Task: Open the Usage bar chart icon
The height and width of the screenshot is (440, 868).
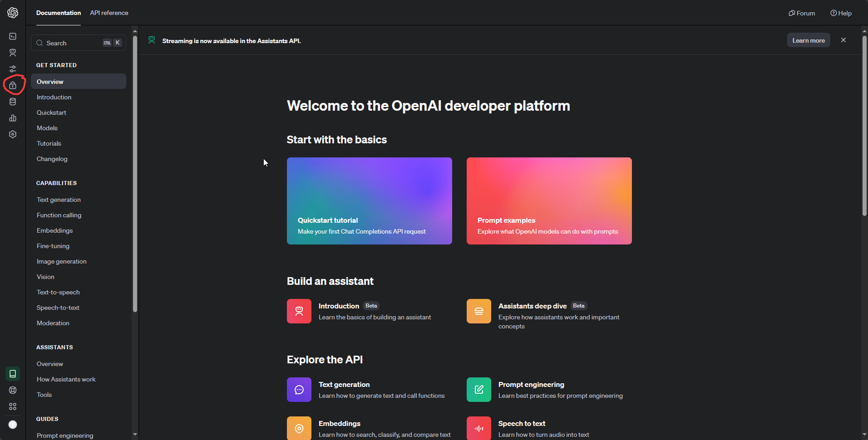Action: pos(13,118)
